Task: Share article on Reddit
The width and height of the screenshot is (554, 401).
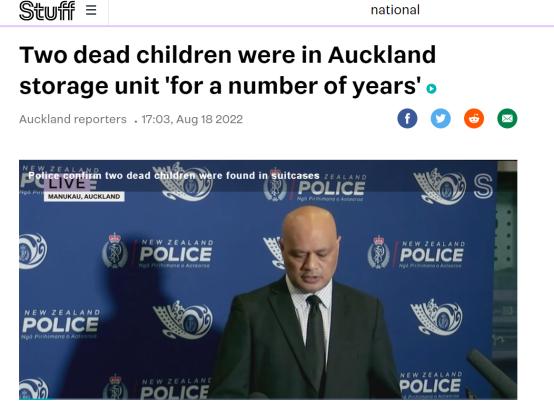Action: [x=474, y=118]
